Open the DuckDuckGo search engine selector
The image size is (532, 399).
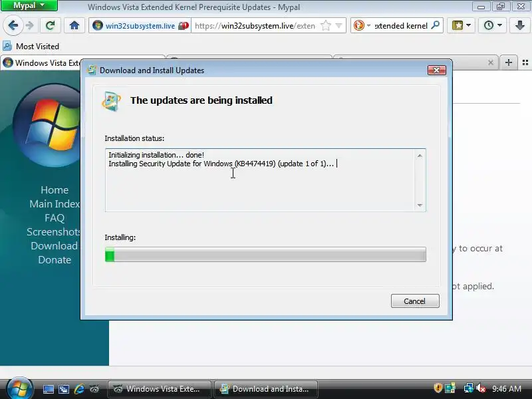coord(362,25)
